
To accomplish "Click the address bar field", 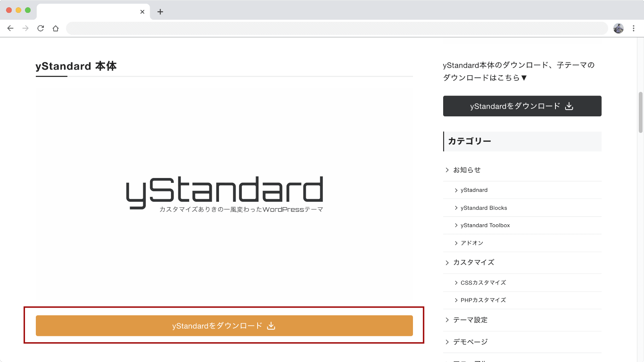I will (x=337, y=28).
